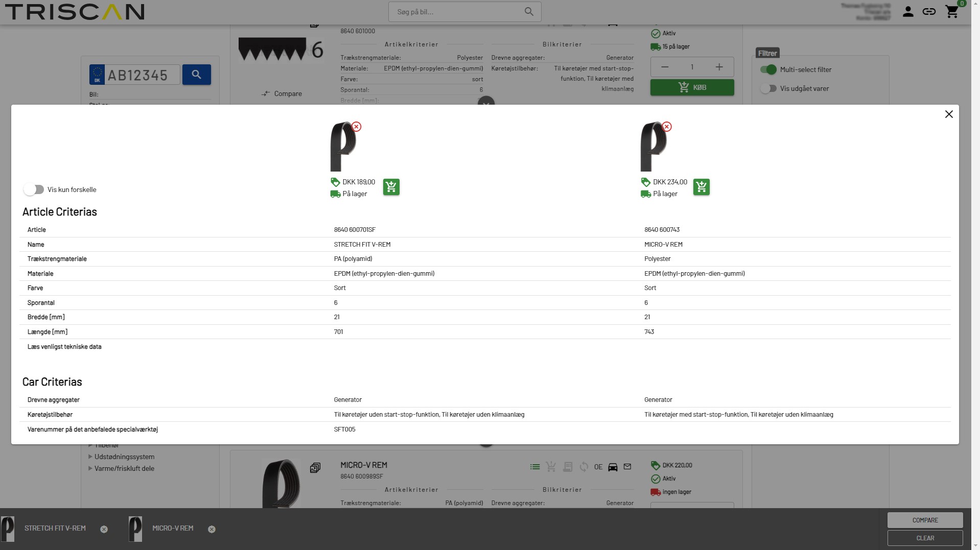This screenshot has height=550, width=980.
Task: Open the user account icon
Action: tap(908, 12)
